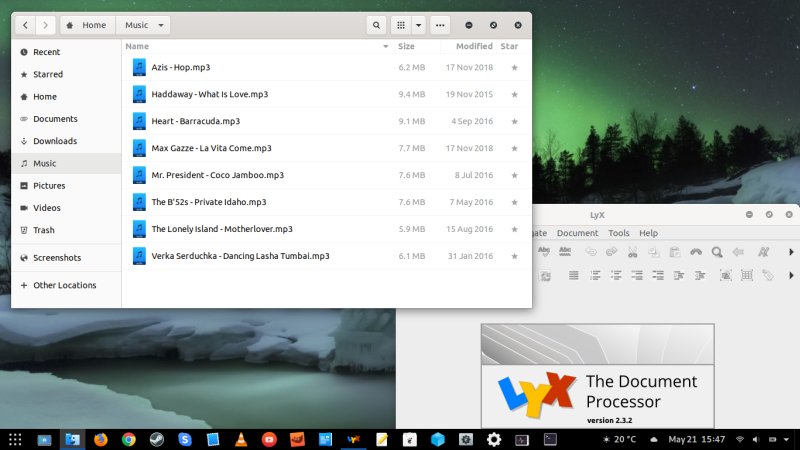The height and width of the screenshot is (450, 800).
Task: Star Haddaway - What Is Love.mp3
Action: tap(514, 94)
